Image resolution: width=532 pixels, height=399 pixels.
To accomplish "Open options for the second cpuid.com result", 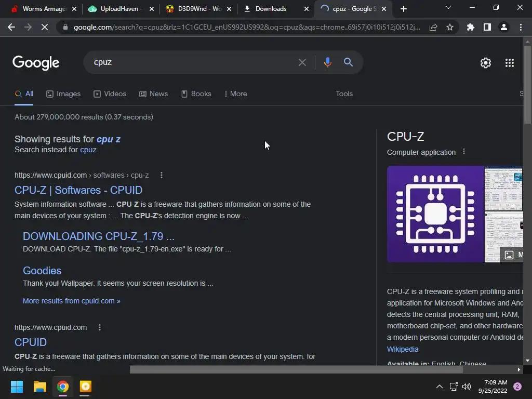I will tap(99, 327).
